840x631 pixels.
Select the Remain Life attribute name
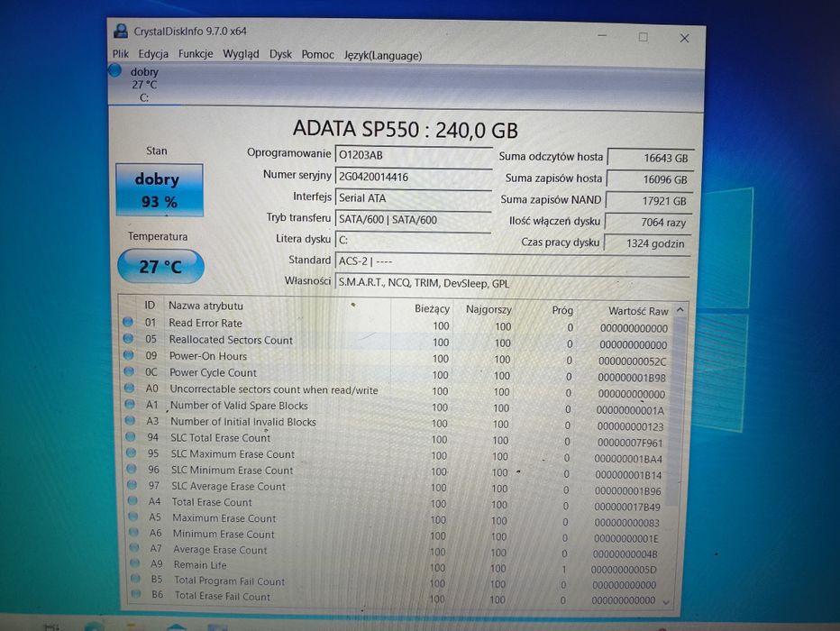pos(200,564)
